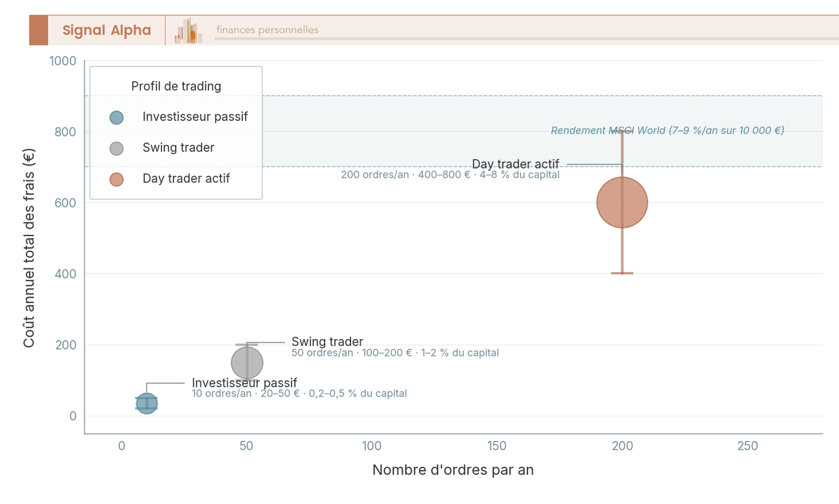Select 'Investisseur passif' legend label
The height and width of the screenshot is (504, 839).
point(195,117)
